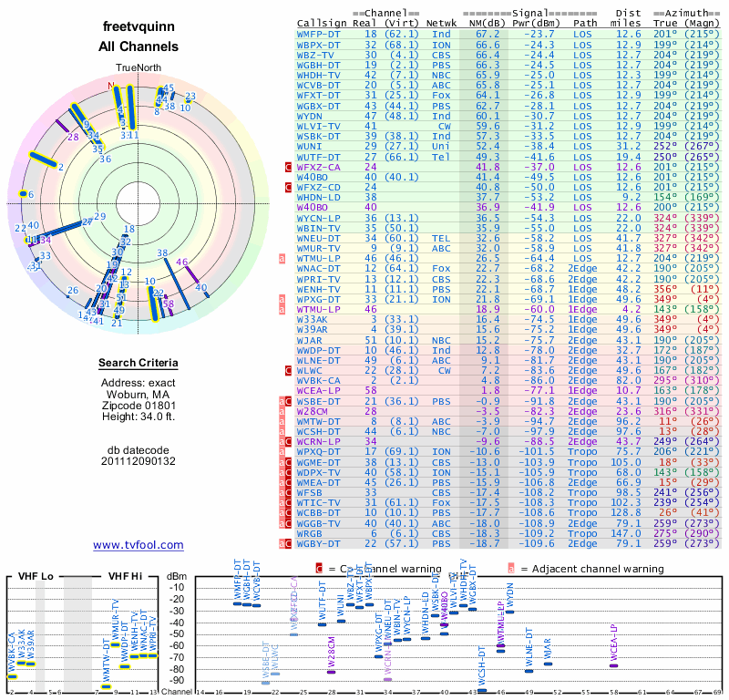Select callsign WENH-TV in the table
The width and height of the screenshot is (729, 700).
click(318, 289)
